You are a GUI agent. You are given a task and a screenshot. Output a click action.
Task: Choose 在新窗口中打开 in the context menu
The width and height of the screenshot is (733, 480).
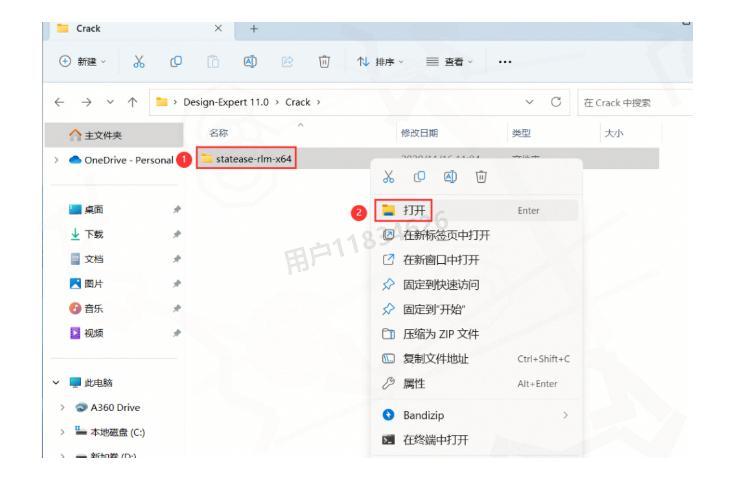pos(476,260)
